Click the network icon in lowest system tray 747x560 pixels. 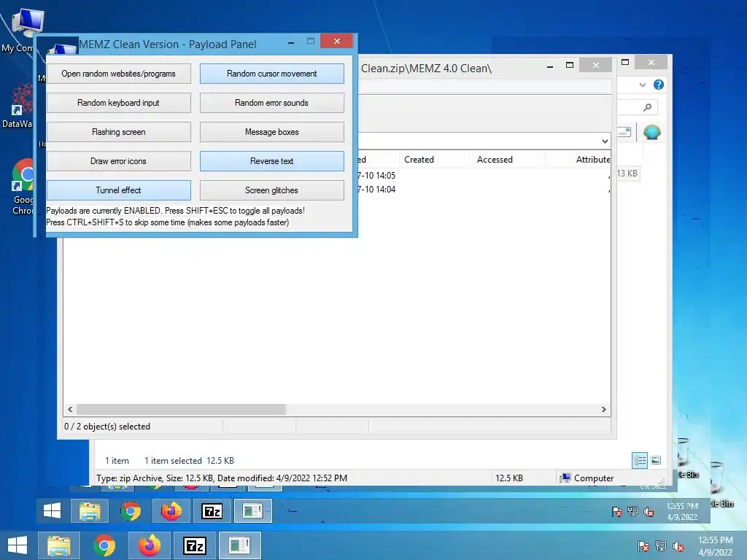click(x=661, y=546)
